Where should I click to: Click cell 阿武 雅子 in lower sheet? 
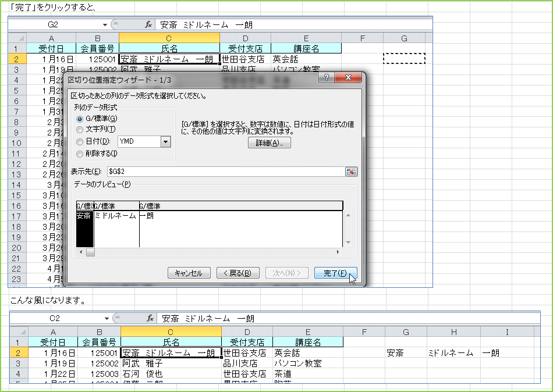pos(171,363)
